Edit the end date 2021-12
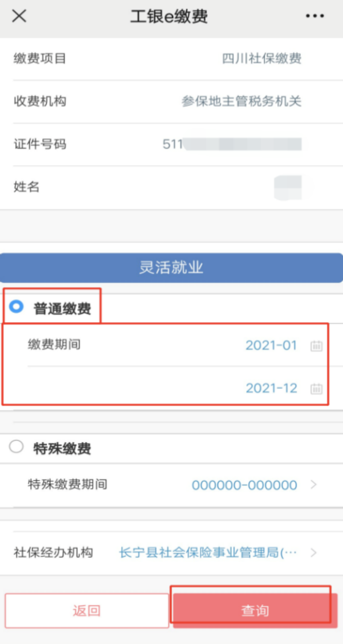The width and height of the screenshot is (343, 644). (x=271, y=388)
